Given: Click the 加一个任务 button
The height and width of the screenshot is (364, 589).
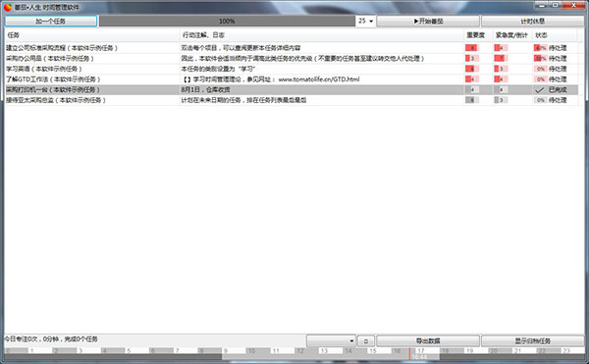Looking at the screenshot, I should 51,21.
